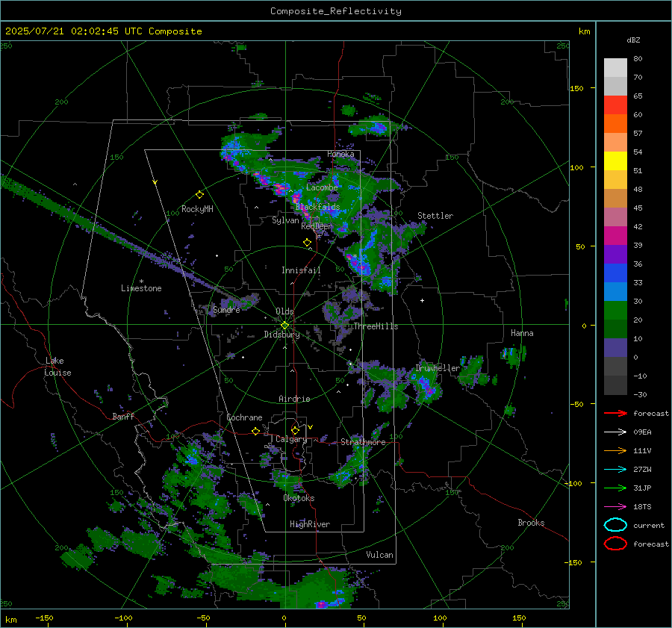672x628 pixels.
Task: Click the purple 36-39 dBZ color swatch
Action: click(615, 254)
